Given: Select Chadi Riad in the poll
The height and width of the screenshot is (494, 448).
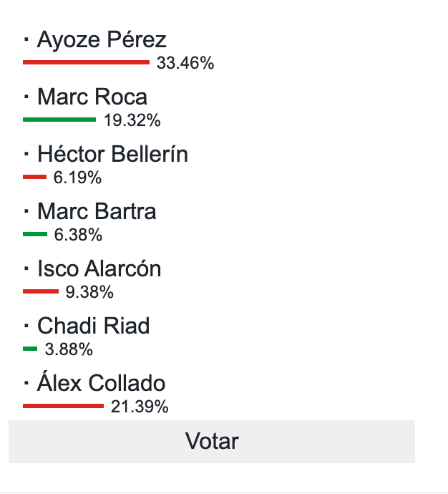Looking at the screenshot, I should pyautogui.click(x=93, y=326).
